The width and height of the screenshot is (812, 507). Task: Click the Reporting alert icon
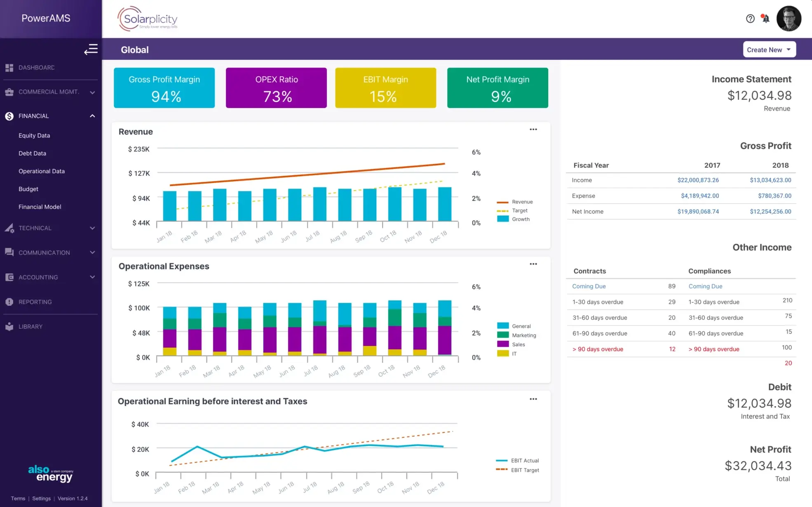[x=9, y=302]
